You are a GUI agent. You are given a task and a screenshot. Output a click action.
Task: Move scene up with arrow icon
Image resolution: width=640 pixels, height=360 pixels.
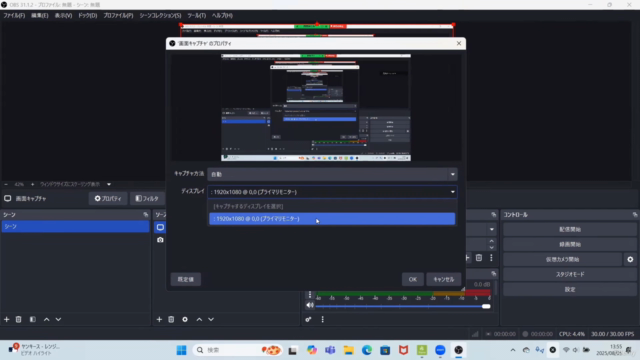pos(47,319)
